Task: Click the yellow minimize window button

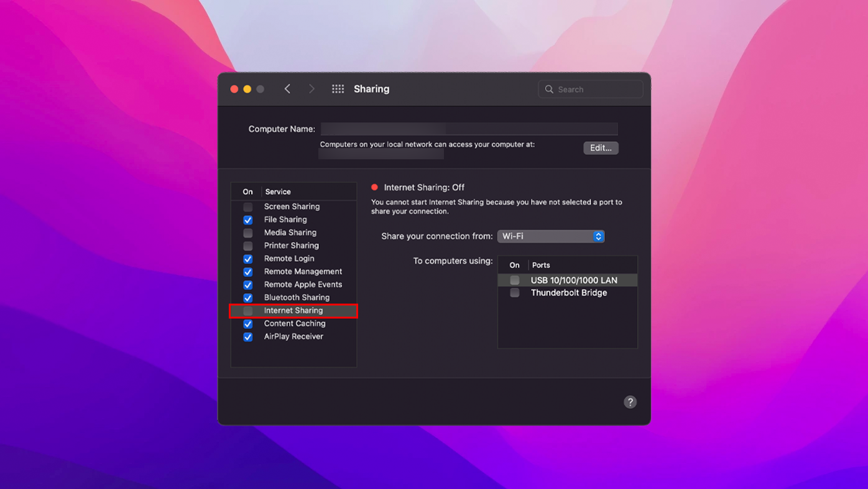Action: click(x=247, y=89)
